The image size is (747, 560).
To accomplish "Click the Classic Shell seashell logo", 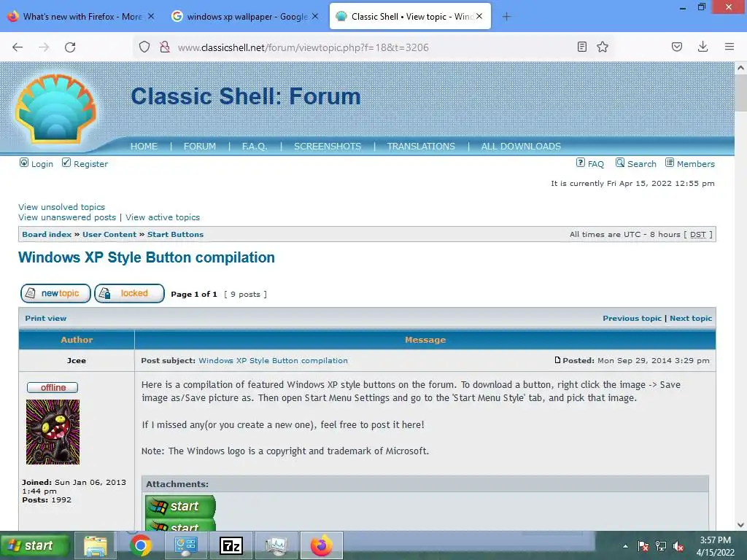I will (55, 109).
